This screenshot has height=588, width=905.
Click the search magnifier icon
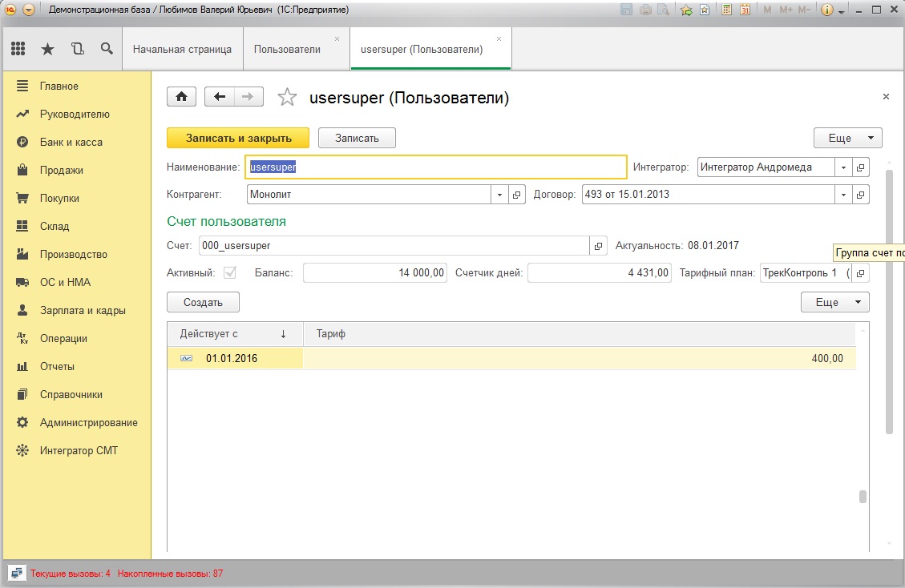pyautogui.click(x=107, y=49)
